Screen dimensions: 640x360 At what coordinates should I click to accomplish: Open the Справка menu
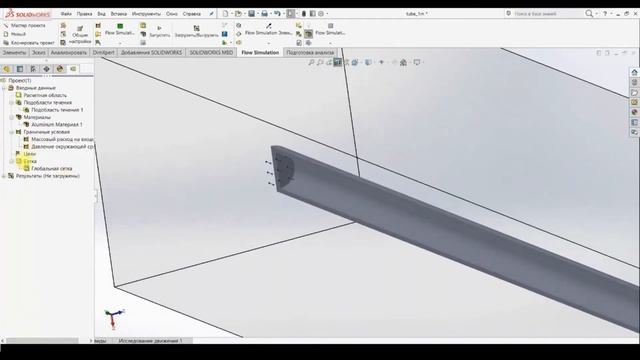191,14
